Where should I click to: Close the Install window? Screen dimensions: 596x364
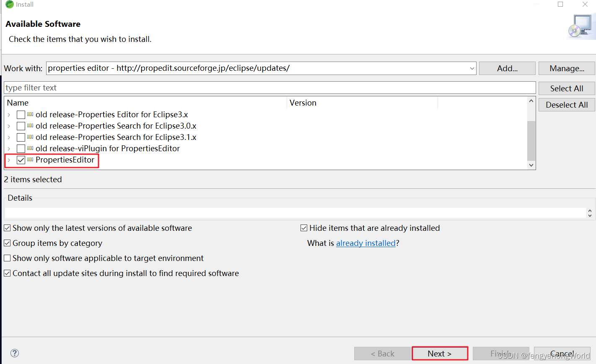(585, 4)
